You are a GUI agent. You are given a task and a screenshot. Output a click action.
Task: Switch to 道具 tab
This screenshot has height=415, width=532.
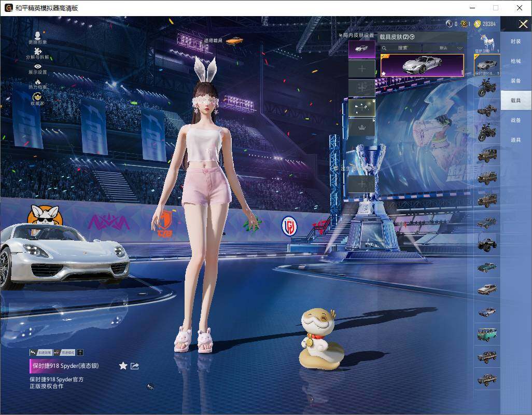tap(516, 140)
